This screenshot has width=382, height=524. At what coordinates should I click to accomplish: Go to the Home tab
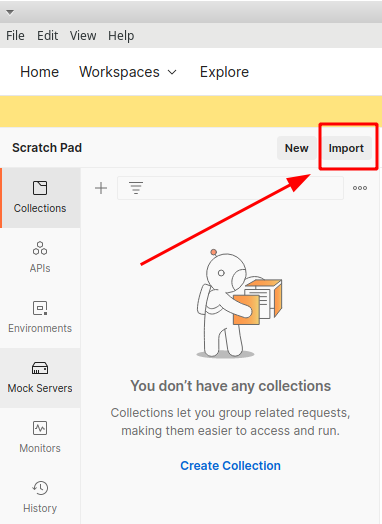click(x=39, y=72)
